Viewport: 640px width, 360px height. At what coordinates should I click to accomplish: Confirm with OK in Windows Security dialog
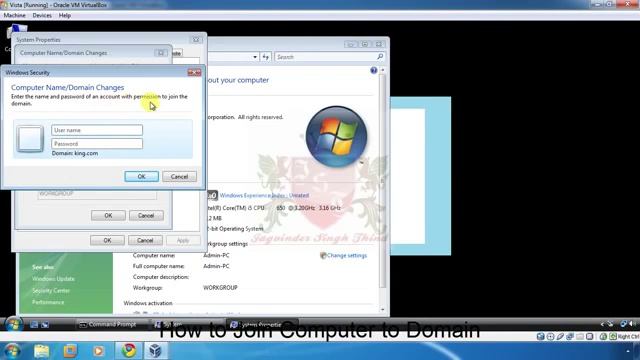point(142,176)
